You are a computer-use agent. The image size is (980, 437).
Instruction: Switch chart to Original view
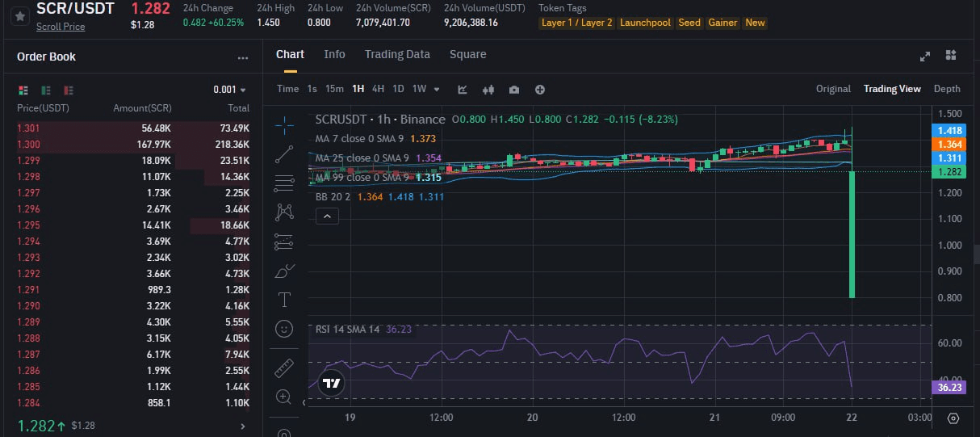[833, 90]
